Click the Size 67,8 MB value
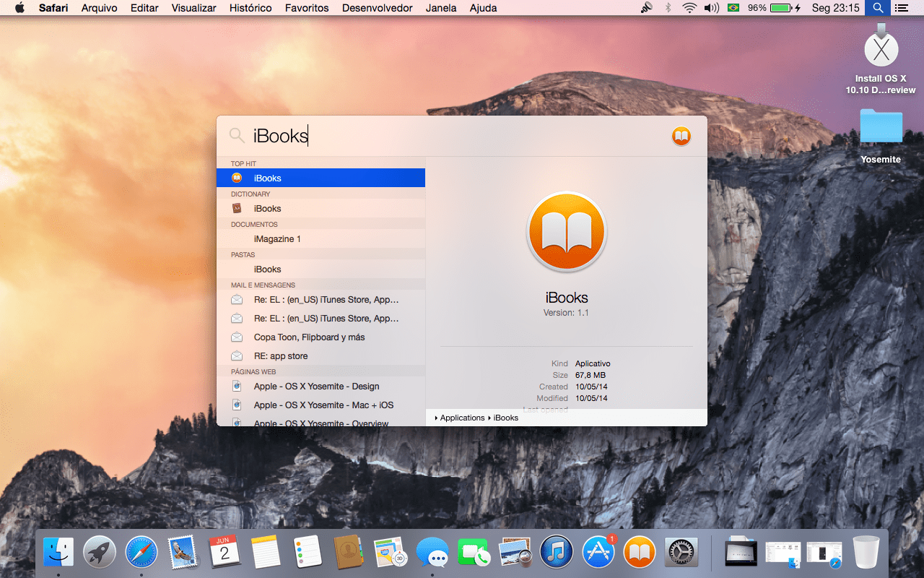This screenshot has width=924, height=578. coord(590,375)
